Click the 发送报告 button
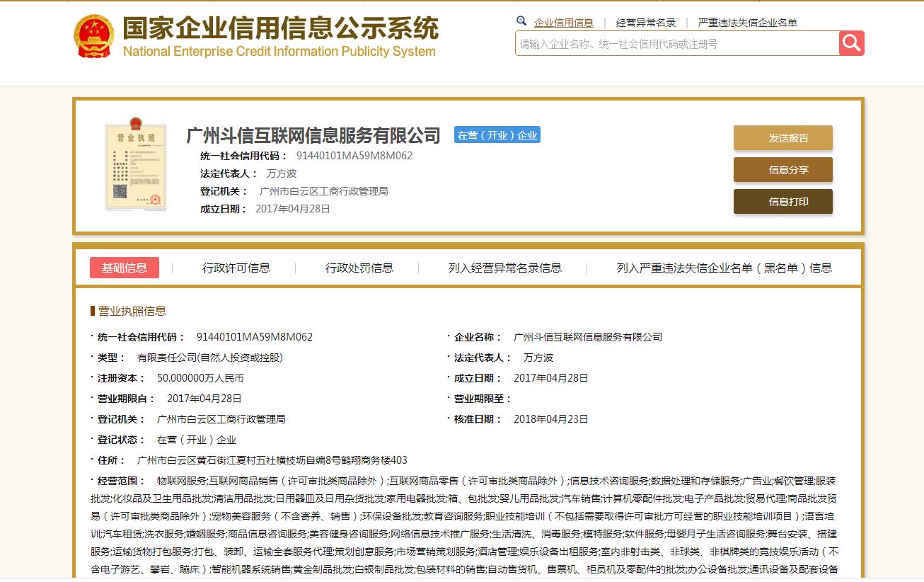The height and width of the screenshot is (582, 924). [783, 138]
